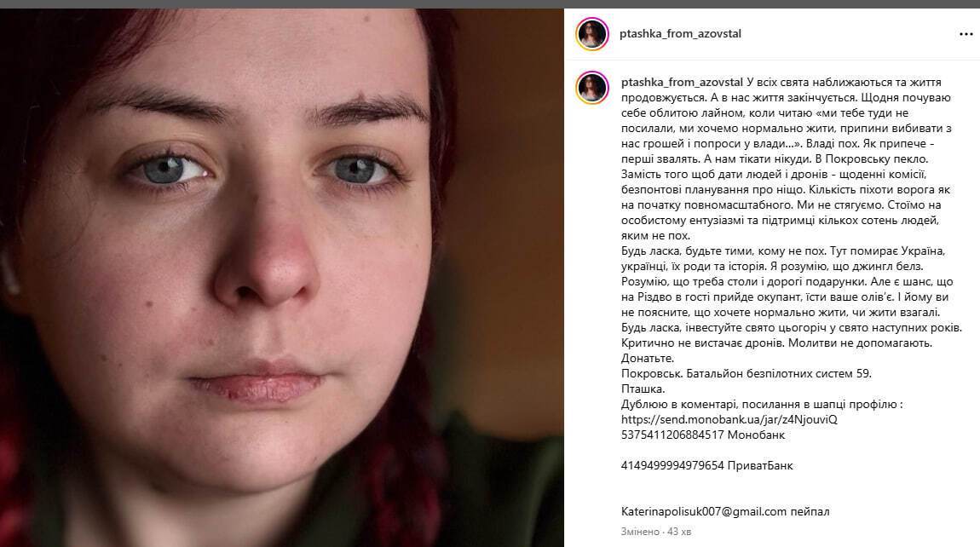
Task: Click the word "ПриватБанк" in the caption
Action: (x=760, y=465)
